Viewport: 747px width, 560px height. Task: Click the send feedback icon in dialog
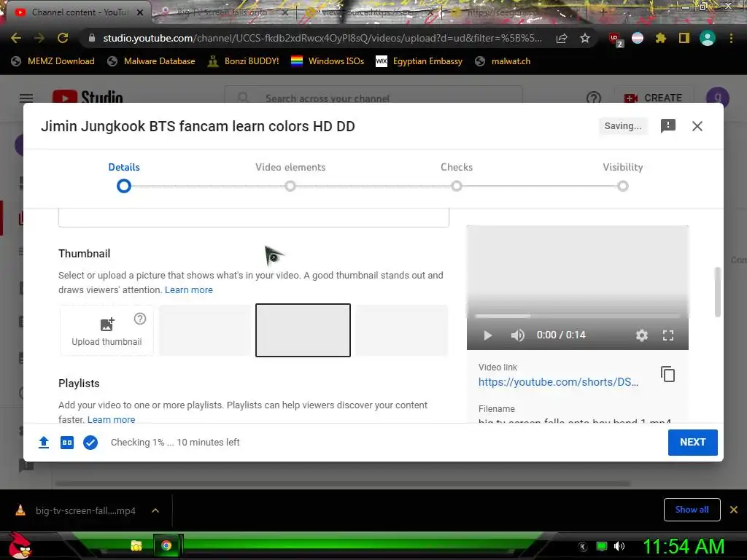668,125
